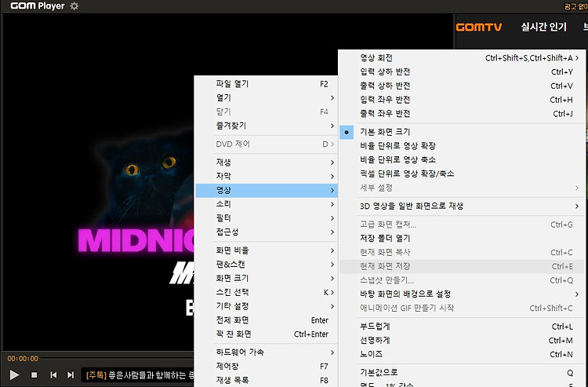Expand the 접근성 submenu
The width and height of the screenshot is (588, 387).
[x=267, y=232]
